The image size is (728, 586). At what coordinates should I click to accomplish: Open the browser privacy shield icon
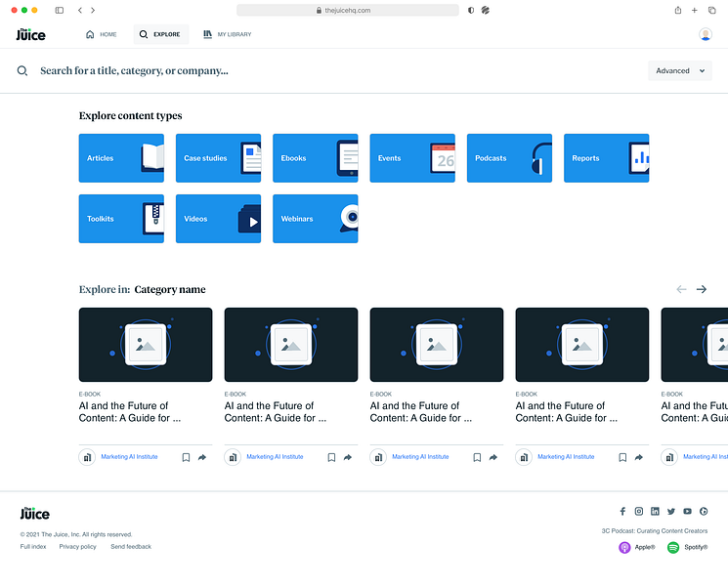pyautogui.click(x=471, y=10)
